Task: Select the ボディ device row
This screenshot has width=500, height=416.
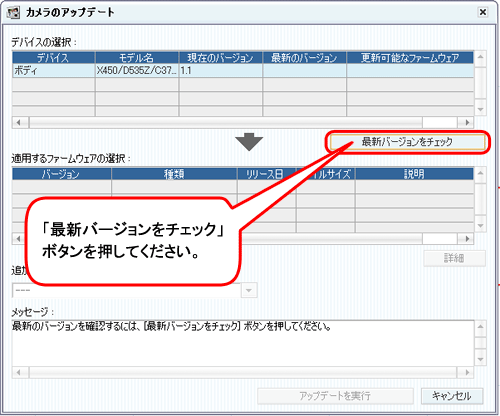Action: [x=243, y=71]
